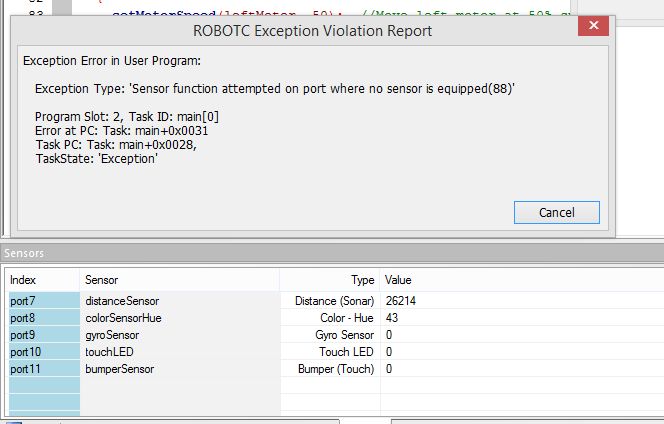Viewport: 664px width, 424px height.
Task: Click the colorSensorHue name entry
Action: (x=123, y=318)
